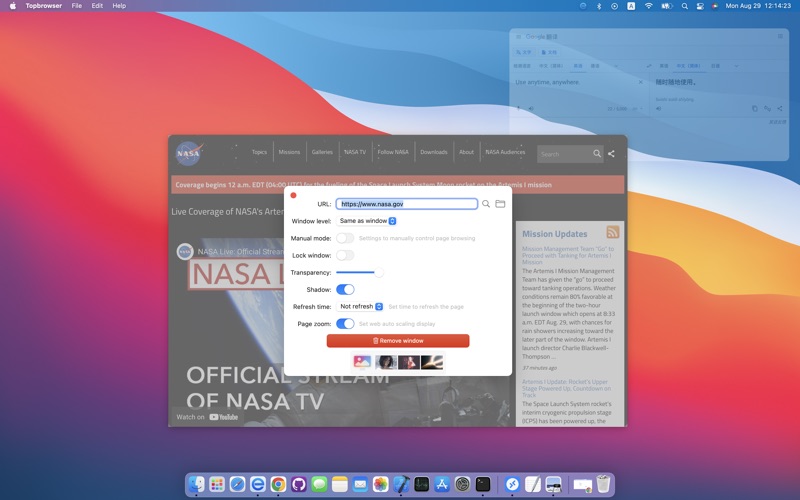Click the search icon next to the URL field

click(486, 204)
